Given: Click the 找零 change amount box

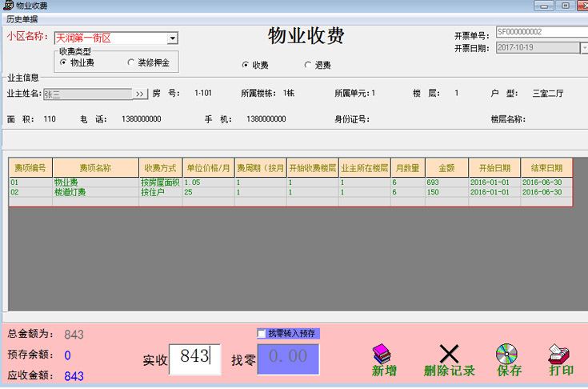Looking at the screenshot, I should tap(288, 359).
